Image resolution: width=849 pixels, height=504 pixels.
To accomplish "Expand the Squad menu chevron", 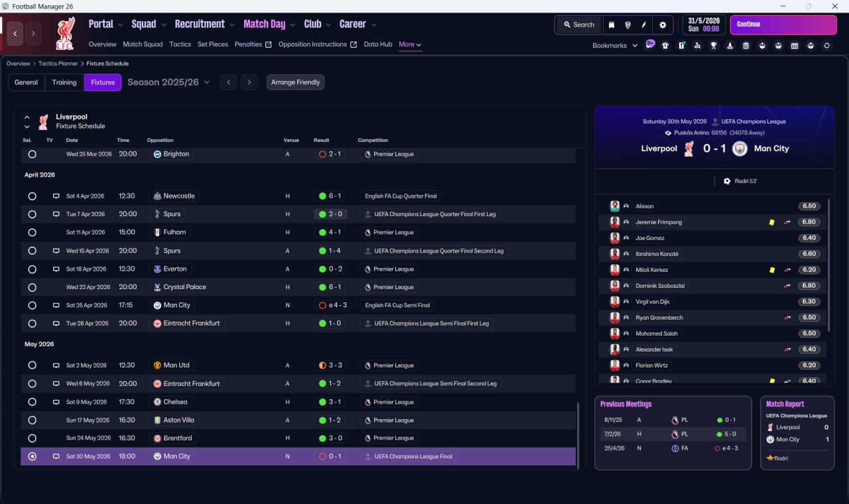I will [x=163, y=25].
